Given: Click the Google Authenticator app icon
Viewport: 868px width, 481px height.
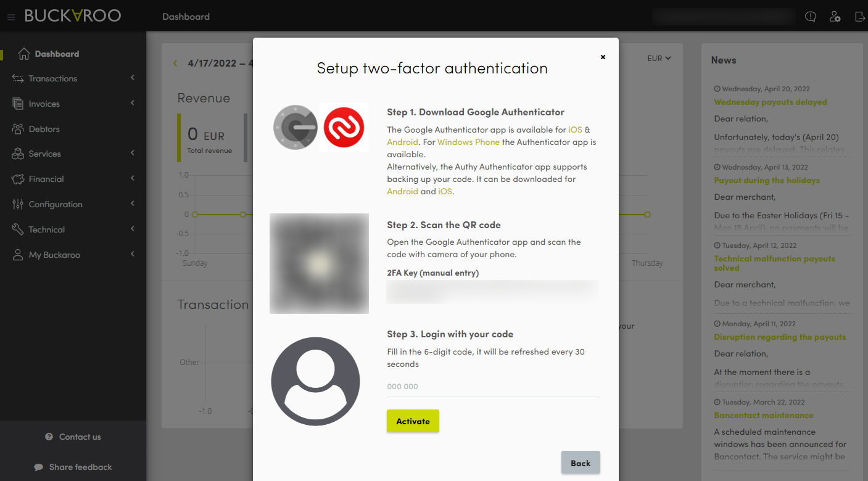Looking at the screenshot, I should [296, 127].
